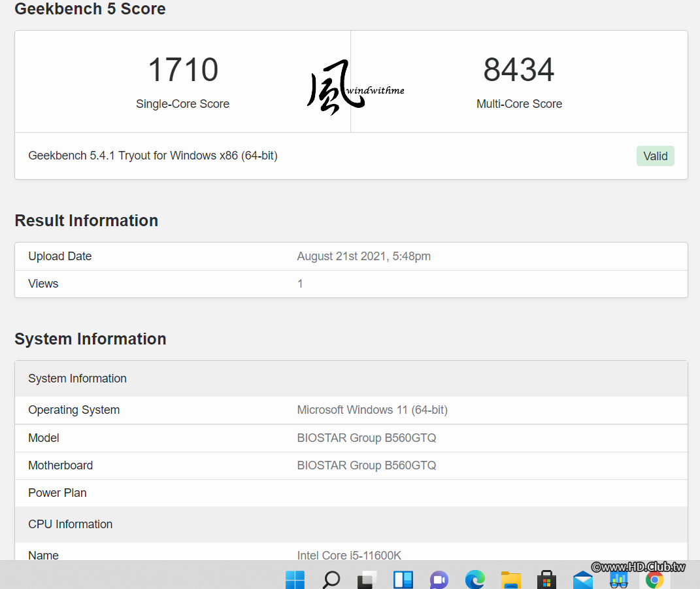
Task: Open the Widgets panel icon
Action: point(403,580)
